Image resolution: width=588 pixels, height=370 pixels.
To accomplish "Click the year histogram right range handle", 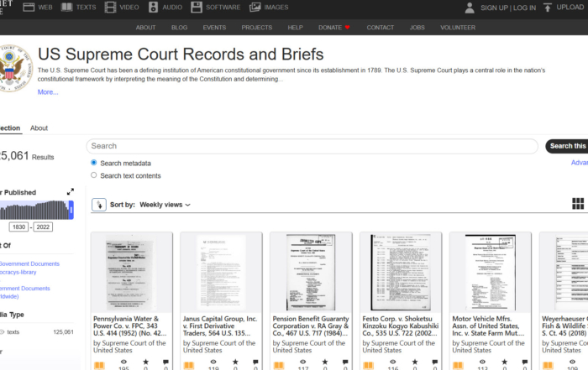I will point(71,210).
